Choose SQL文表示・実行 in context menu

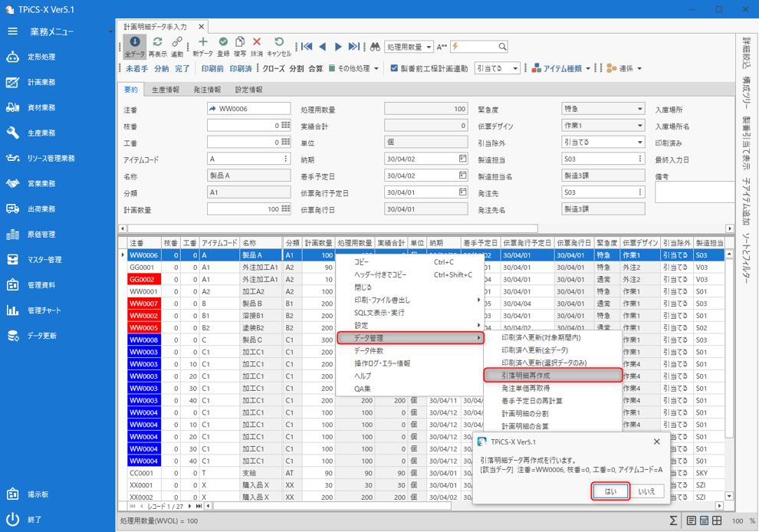tap(379, 313)
